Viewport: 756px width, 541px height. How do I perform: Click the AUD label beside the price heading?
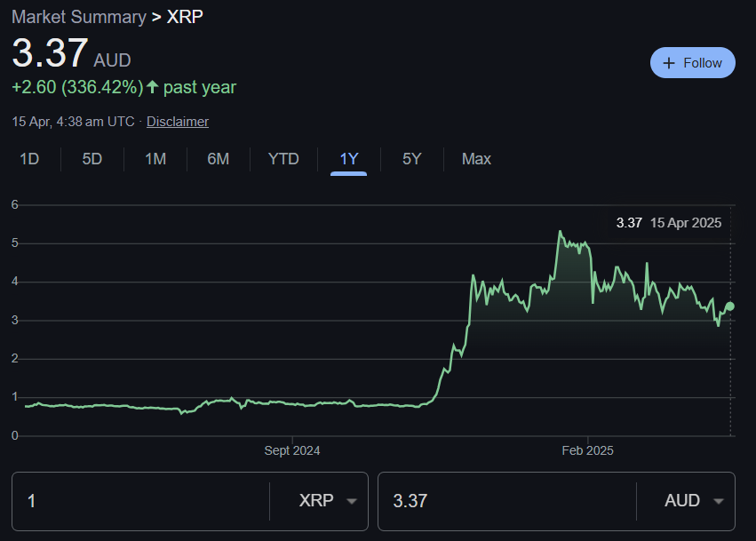coord(112,60)
